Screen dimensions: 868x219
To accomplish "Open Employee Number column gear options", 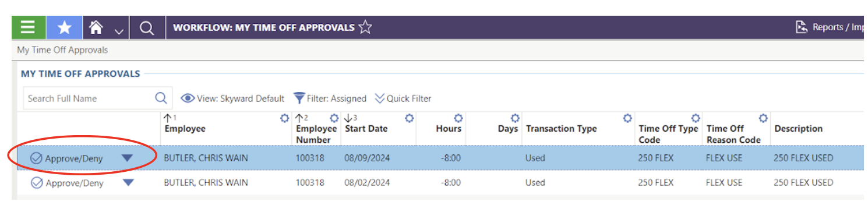I will coord(334,118).
